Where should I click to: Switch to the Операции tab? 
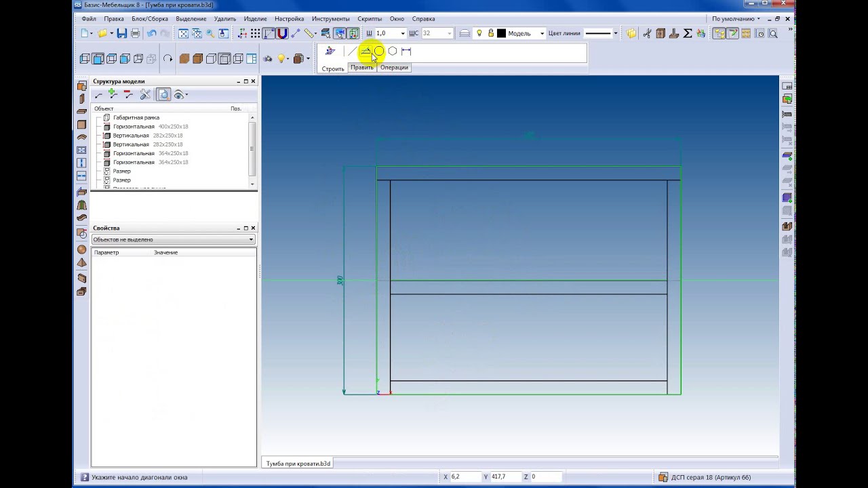(x=394, y=68)
